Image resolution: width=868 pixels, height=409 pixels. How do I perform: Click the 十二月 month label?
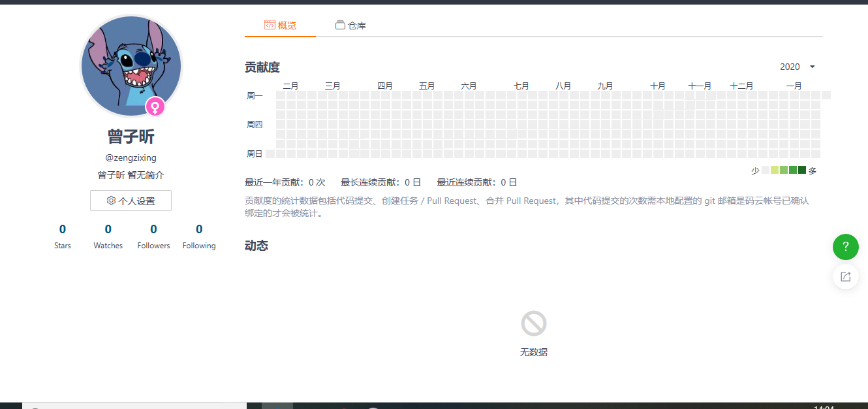tap(741, 86)
